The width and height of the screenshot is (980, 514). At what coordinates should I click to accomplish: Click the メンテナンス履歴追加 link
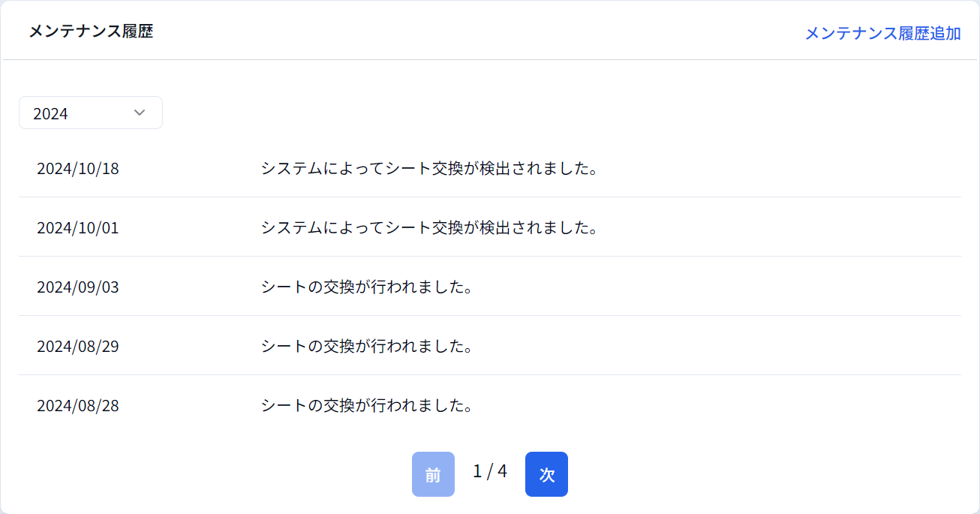(882, 34)
